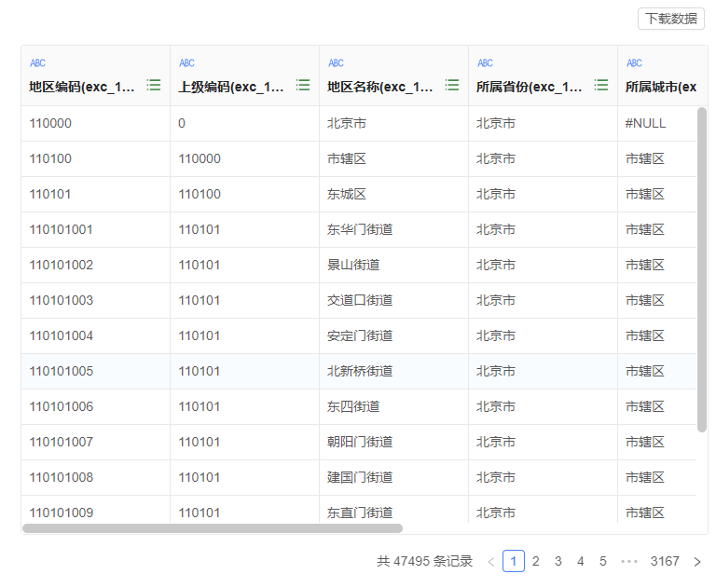Click the ABC type icon above 地区编码

point(37,63)
